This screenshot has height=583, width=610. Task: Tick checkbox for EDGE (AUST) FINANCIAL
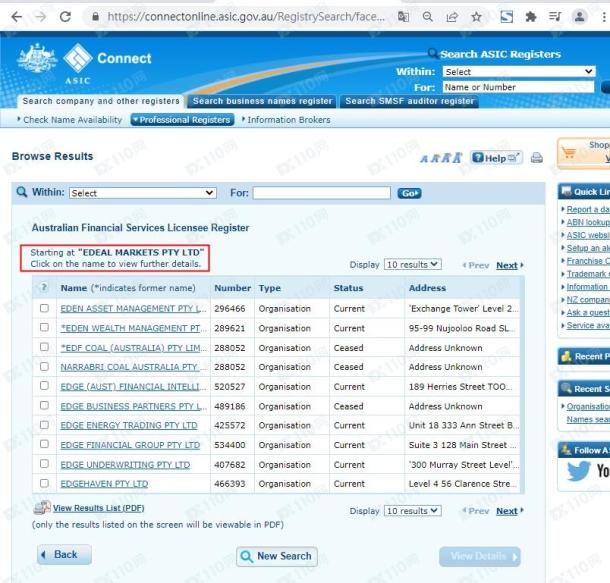point(44,385)
